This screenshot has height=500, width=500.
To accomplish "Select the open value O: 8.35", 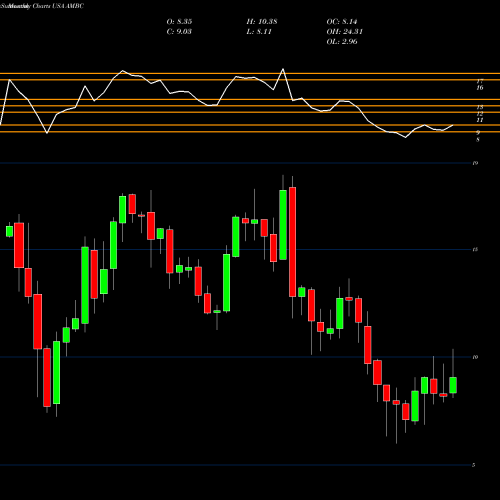I will (179, 22).
